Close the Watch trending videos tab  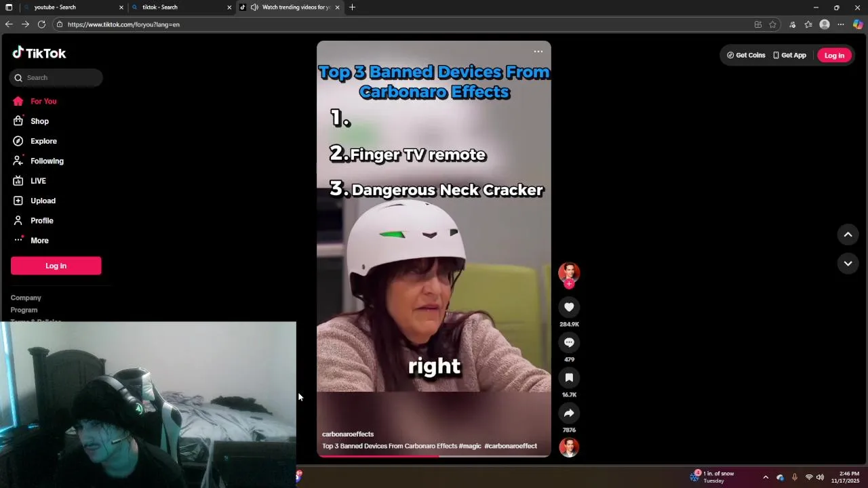[x=337, y=7]
